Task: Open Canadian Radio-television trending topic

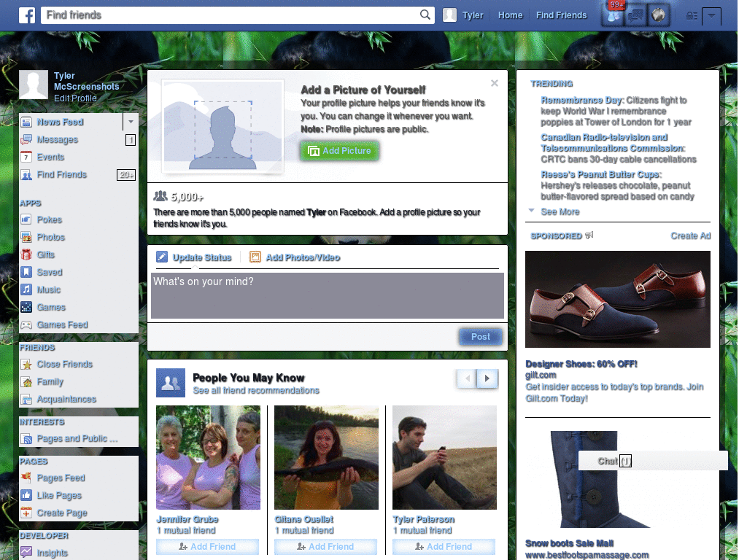Action: (613, 142)
